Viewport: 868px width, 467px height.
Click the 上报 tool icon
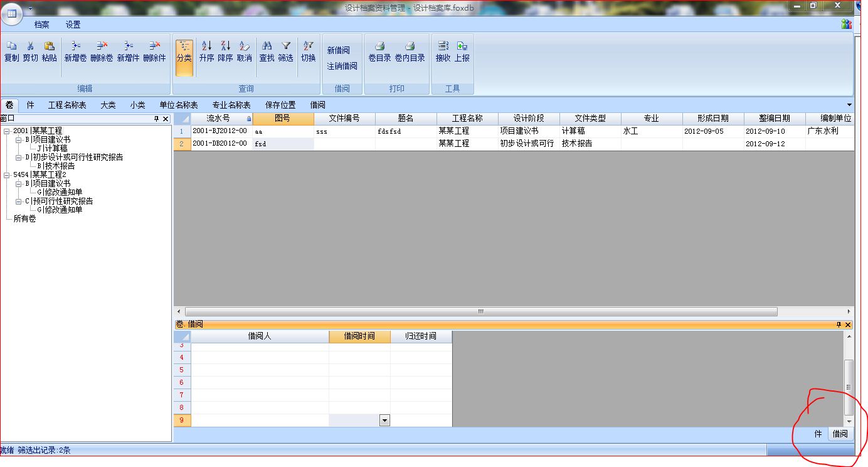click(x=462, y=46)
